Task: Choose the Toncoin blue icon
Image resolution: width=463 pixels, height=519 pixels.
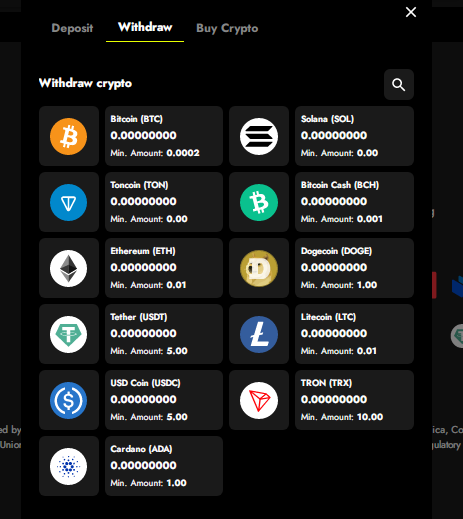Action: (68, 202)
